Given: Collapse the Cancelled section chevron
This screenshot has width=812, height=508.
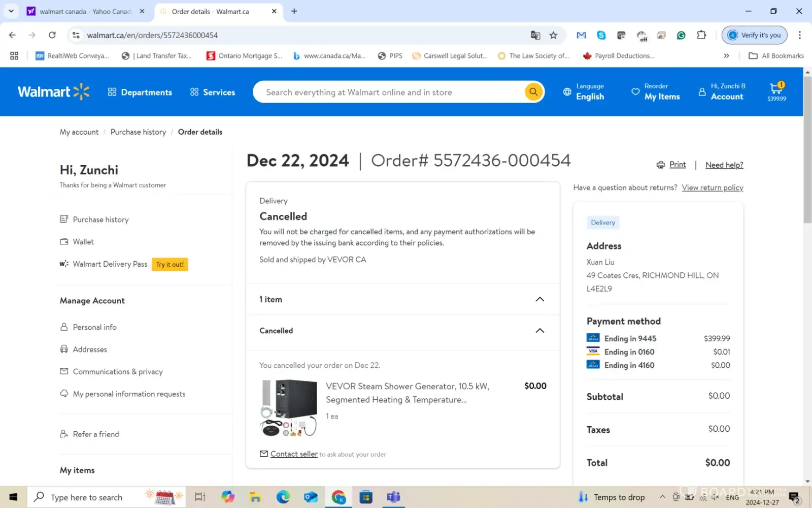Looking at the screenshot, I should [x=539, y=331].
